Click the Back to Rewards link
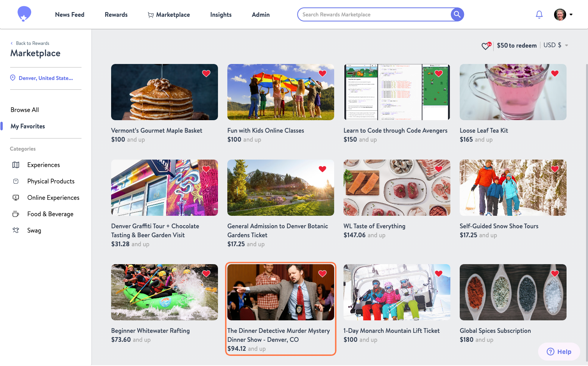588x366 pixels. coord(30,43)
